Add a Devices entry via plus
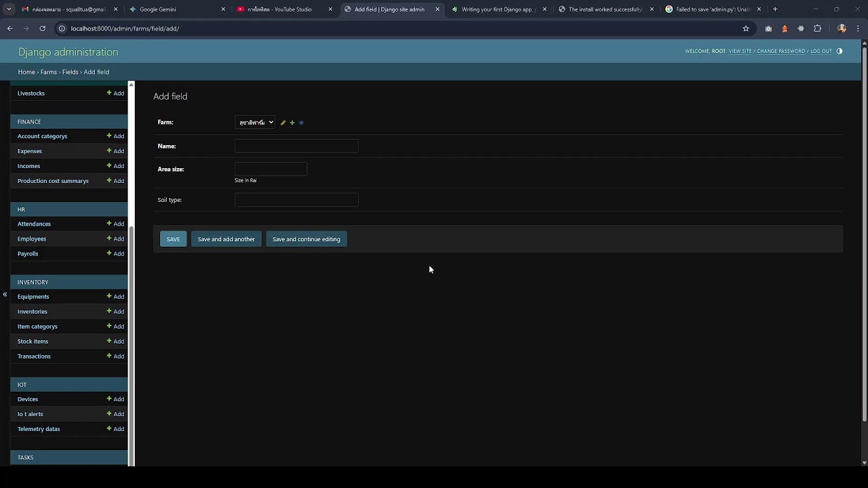Viewport: 868px width, 488px height. pyautogui.click(x=115, y=399)
